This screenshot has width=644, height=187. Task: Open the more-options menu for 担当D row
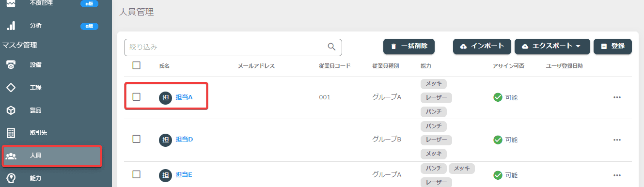pyautogui.click(x=617, y=140)
